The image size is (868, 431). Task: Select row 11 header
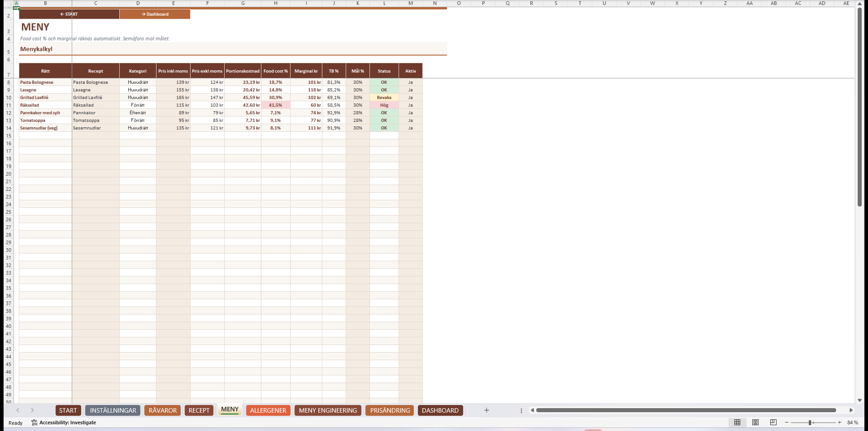click(9, 105)
